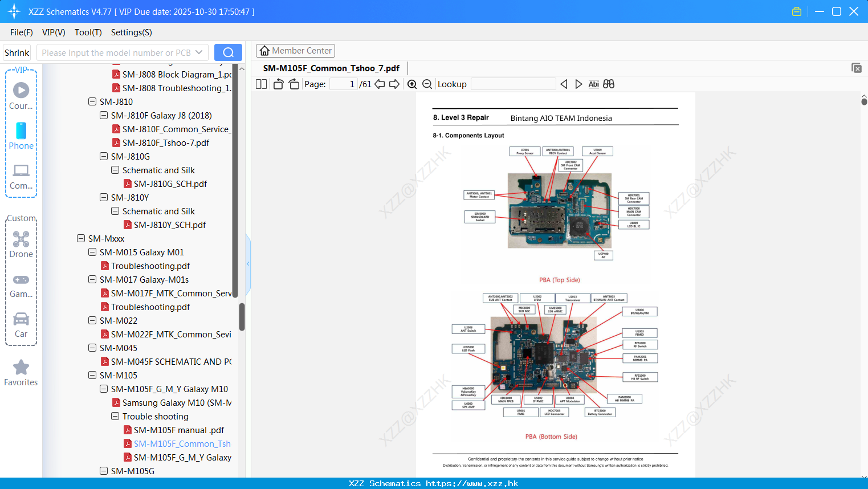Focus the model number search field
868x489 pixels.
(x=117, y=52)
